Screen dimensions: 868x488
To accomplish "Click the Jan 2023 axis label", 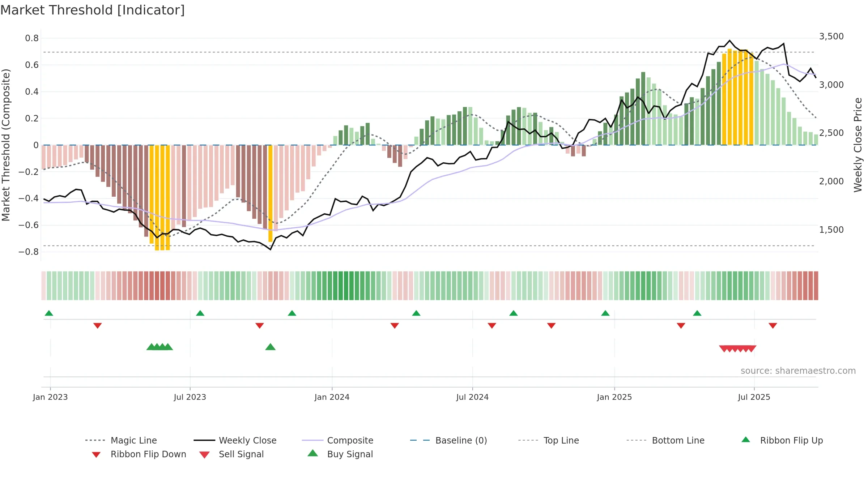I will click(50, 397).
